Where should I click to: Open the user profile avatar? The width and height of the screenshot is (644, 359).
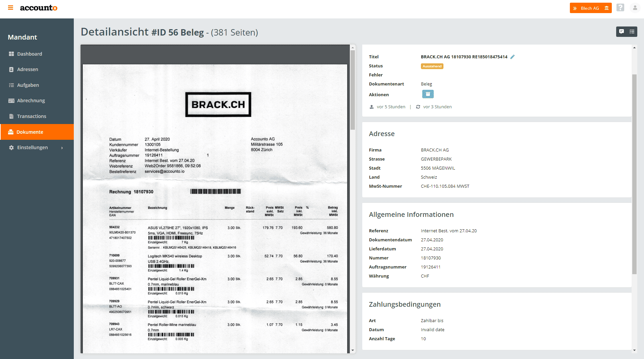(635, 8)
